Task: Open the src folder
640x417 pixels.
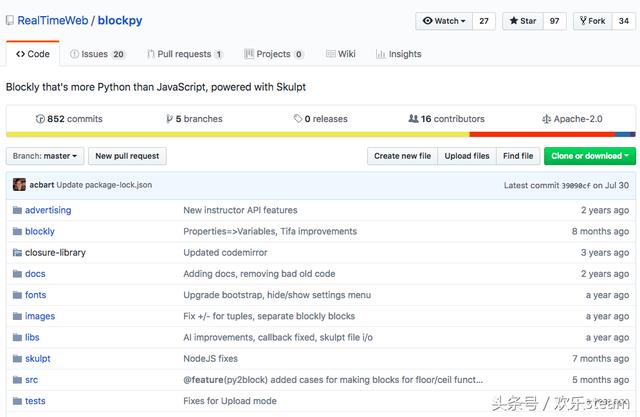Action: tap(31, 380)
